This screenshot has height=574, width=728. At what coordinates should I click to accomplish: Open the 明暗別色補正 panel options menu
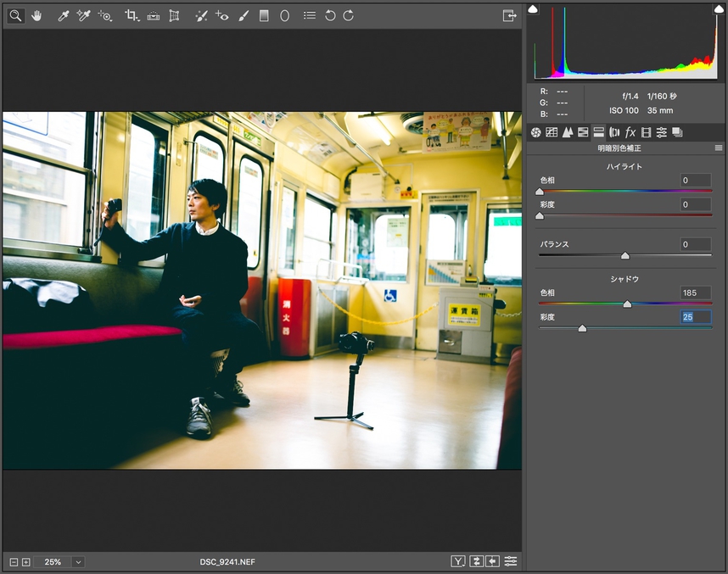pyautogui.click(x=719, y=148)
